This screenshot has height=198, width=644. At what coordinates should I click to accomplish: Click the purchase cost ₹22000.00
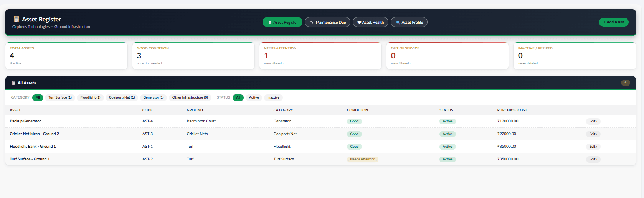point(507,134)
